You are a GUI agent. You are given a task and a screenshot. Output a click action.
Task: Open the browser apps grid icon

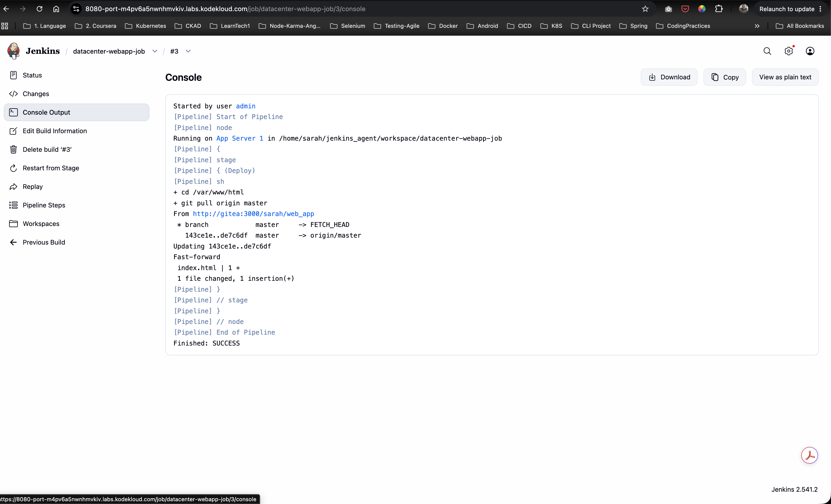coord(5,26)
